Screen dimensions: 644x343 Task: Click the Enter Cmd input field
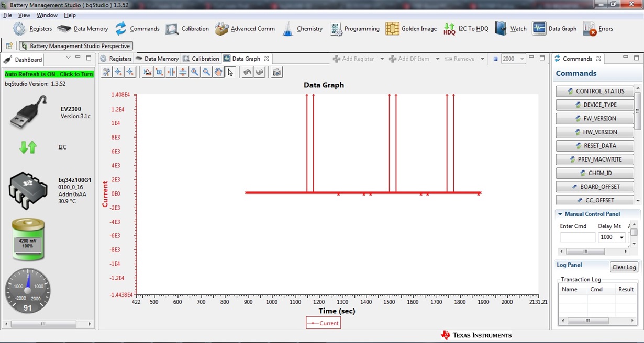click(x=578, y=237)
